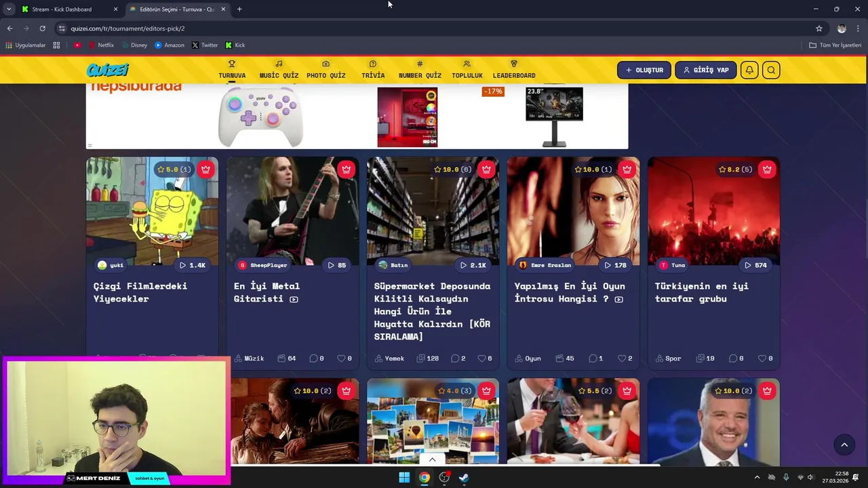Click crown badge on Türkiyenin en iyi taraftar card

point(767,169)
